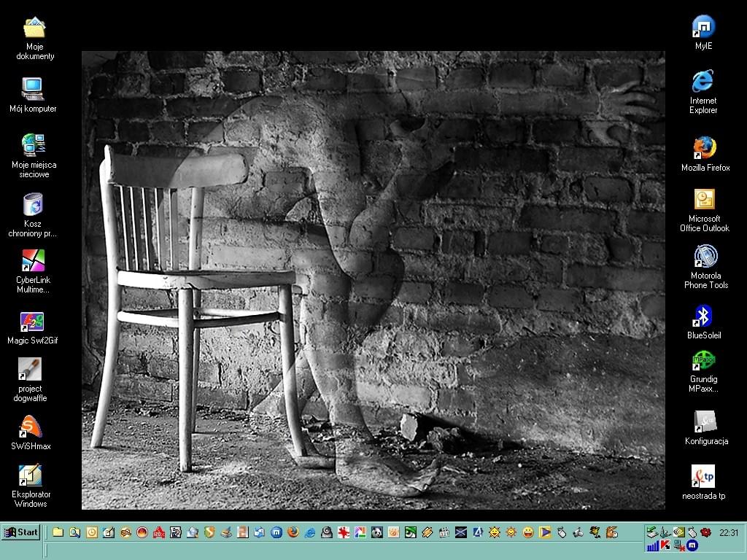Launch the neostrada tp shortcut
The height and width of the screenshot is (560, 747).
tap(704, 483)
